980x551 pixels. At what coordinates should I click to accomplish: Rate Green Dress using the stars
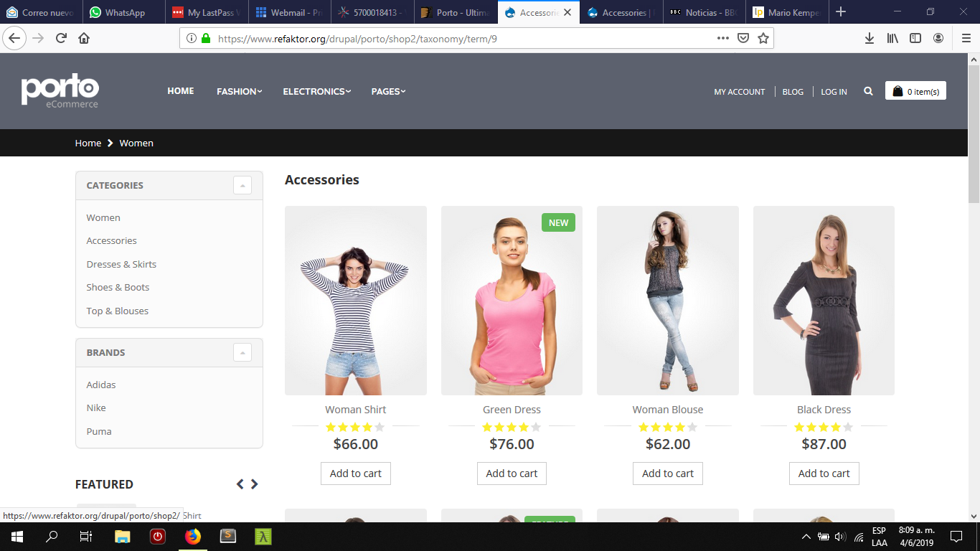click(512, 427)
